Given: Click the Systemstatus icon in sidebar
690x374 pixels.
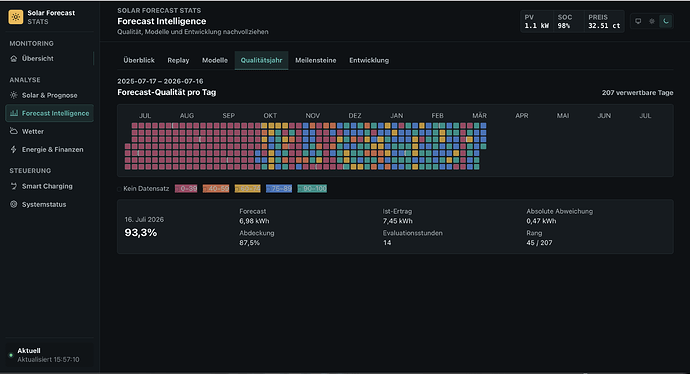Looking at the screenshot, I should coord(14,204).
